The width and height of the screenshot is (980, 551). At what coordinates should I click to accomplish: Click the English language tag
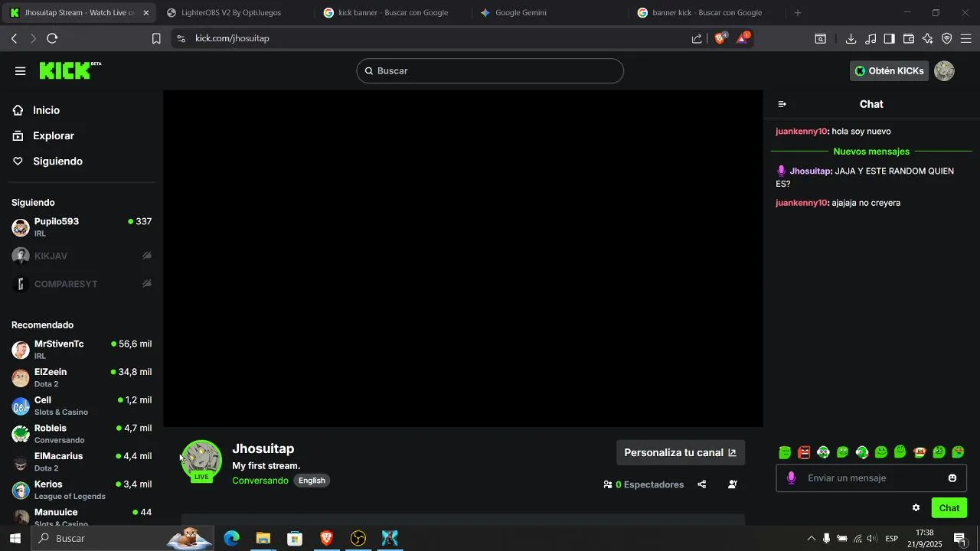pyautogui.click(x=312, y=481)
